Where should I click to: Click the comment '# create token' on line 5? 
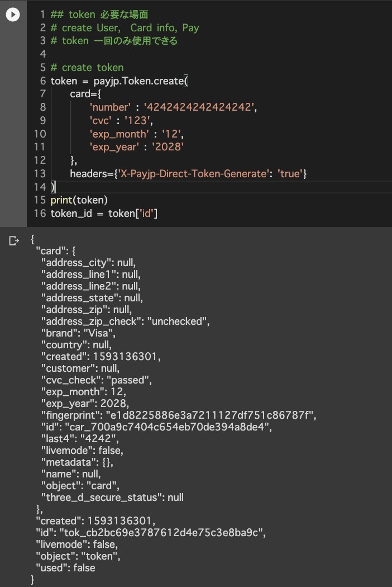pyautogui.click(x=87, y=68)
